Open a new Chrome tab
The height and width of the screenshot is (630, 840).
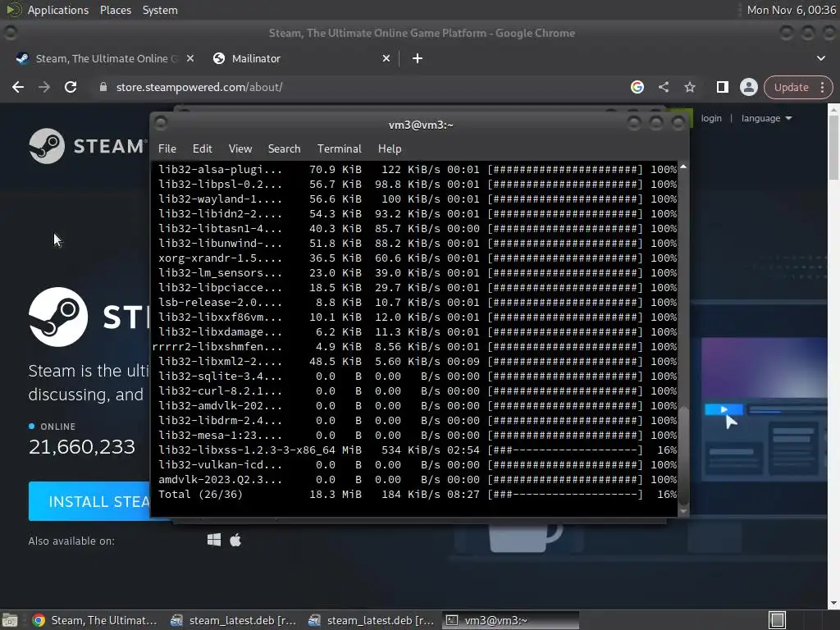click(x=418, y=58)
